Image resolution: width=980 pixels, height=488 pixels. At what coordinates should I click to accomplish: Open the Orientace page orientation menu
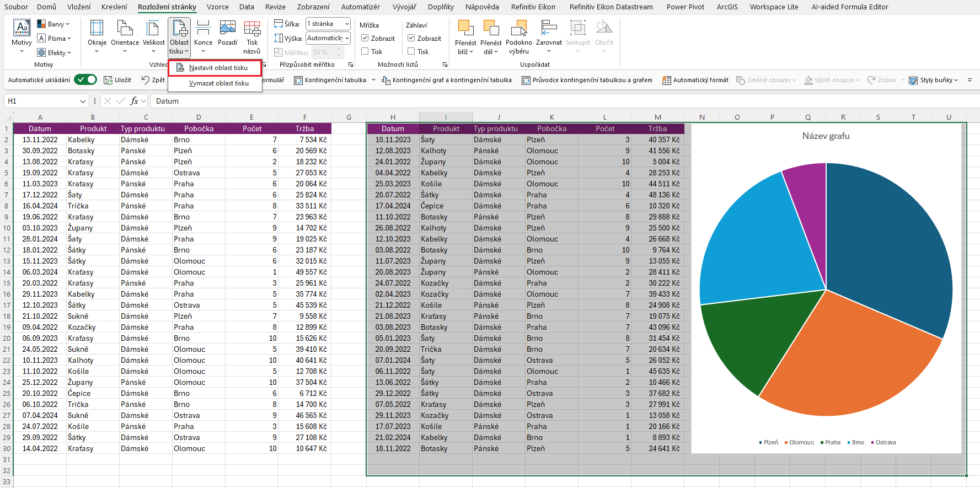coord(125,36)
